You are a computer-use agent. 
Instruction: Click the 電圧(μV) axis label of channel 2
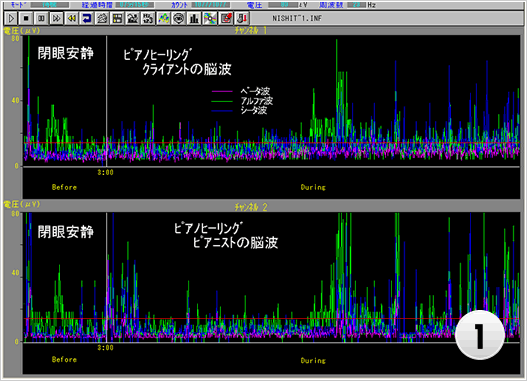22,204
